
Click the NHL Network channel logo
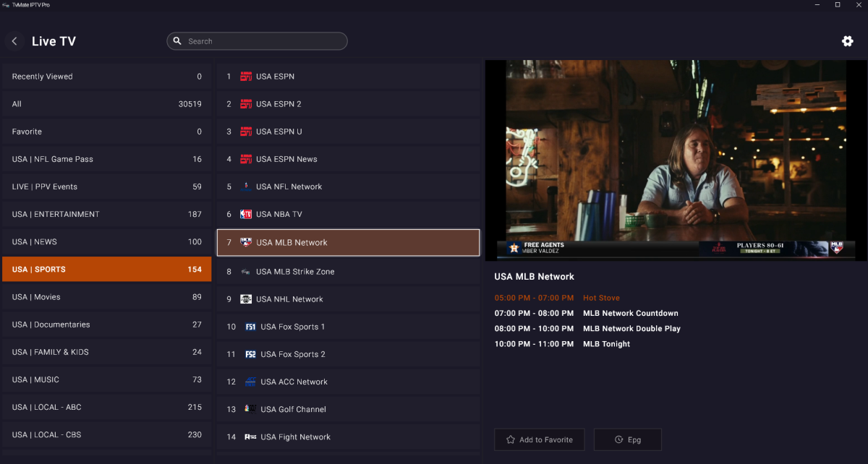coord(246,299)
